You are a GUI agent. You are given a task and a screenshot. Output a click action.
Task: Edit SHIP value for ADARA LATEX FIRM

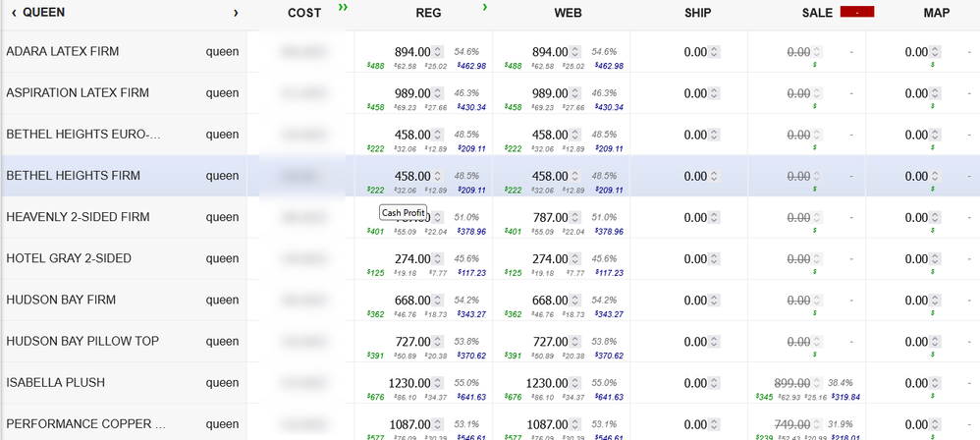coord(695,52)
